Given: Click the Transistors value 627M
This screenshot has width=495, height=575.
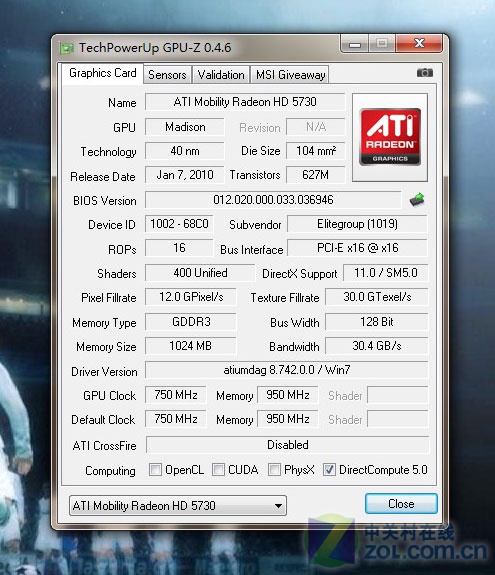Looking at the screenshot, I should pyautogui.click(x=315, y=175).
